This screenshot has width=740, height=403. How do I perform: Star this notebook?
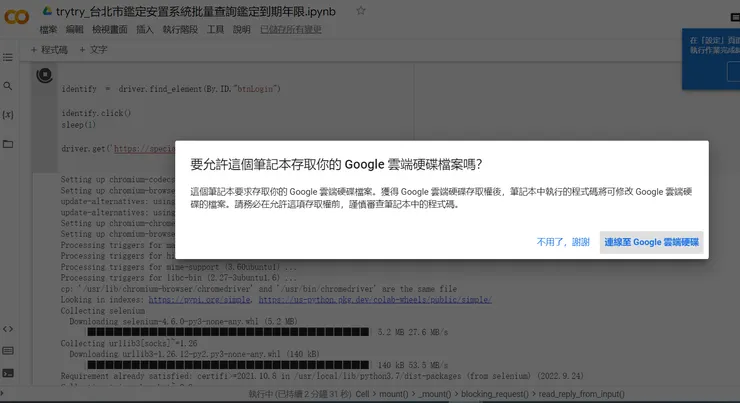click(361, 11)
